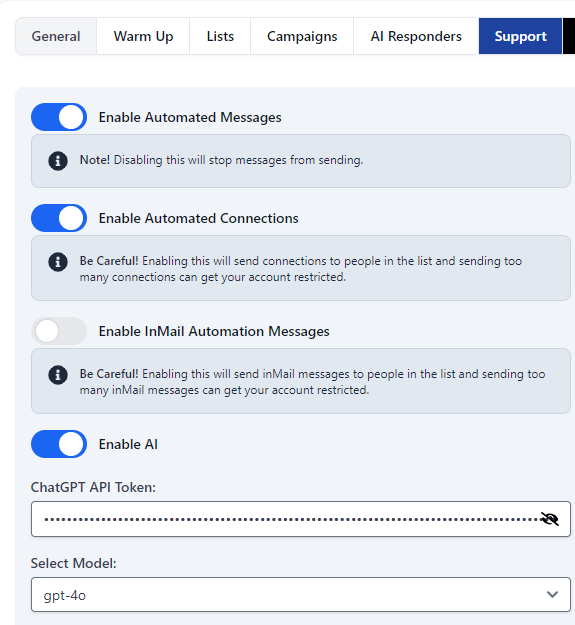The width and height of the screenshot is (575, 625).
Task: Reveal the API token with eye icon
Action: [x=550, y=519]
